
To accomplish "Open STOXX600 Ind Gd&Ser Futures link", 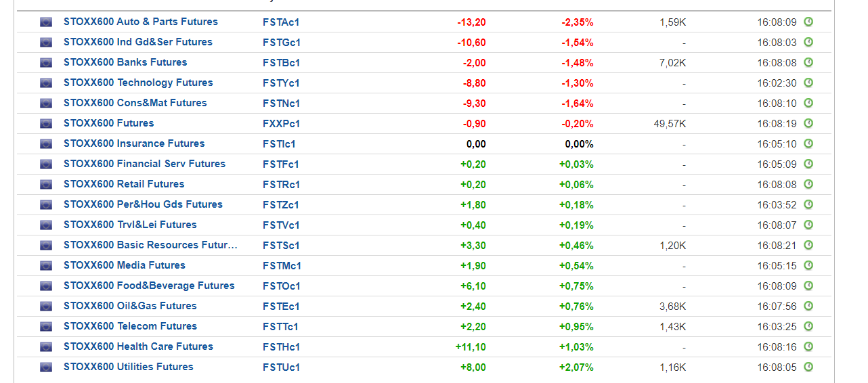I will 138,42.
